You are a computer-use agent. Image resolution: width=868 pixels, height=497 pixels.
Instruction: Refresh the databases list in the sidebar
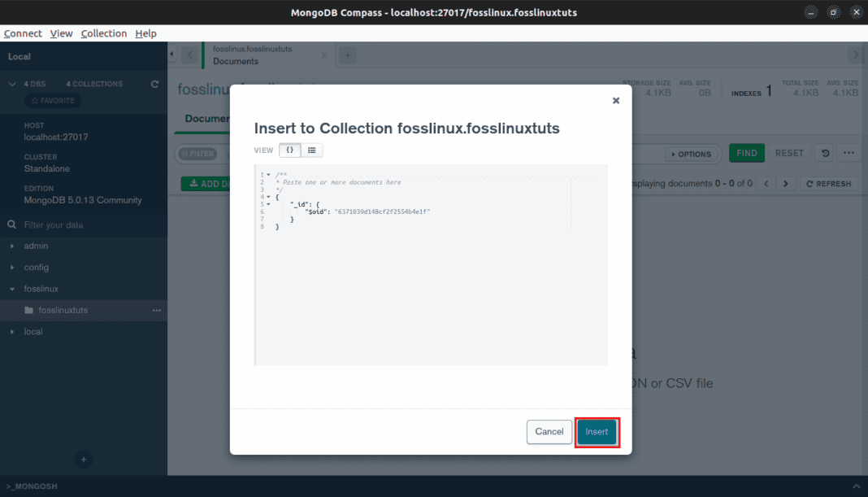click(154, 84)
